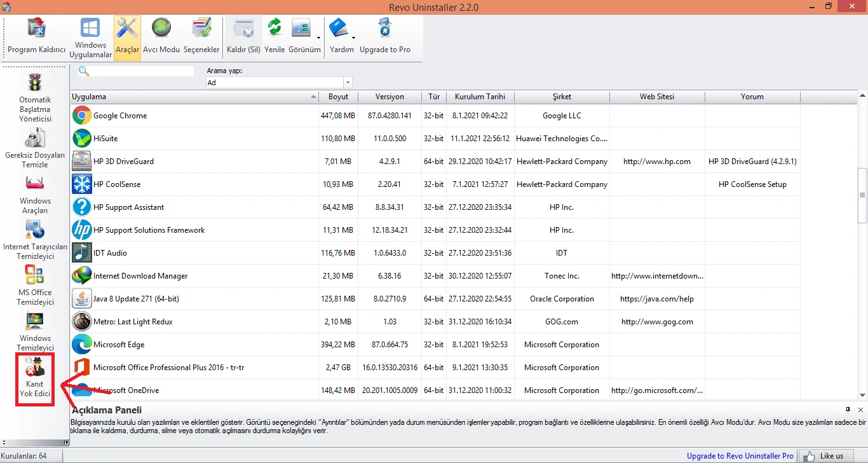The height and width of the screenshot is (463, 868).
Task: Select the HP CoolSense snowflake icon
Action: pos(82,184)
